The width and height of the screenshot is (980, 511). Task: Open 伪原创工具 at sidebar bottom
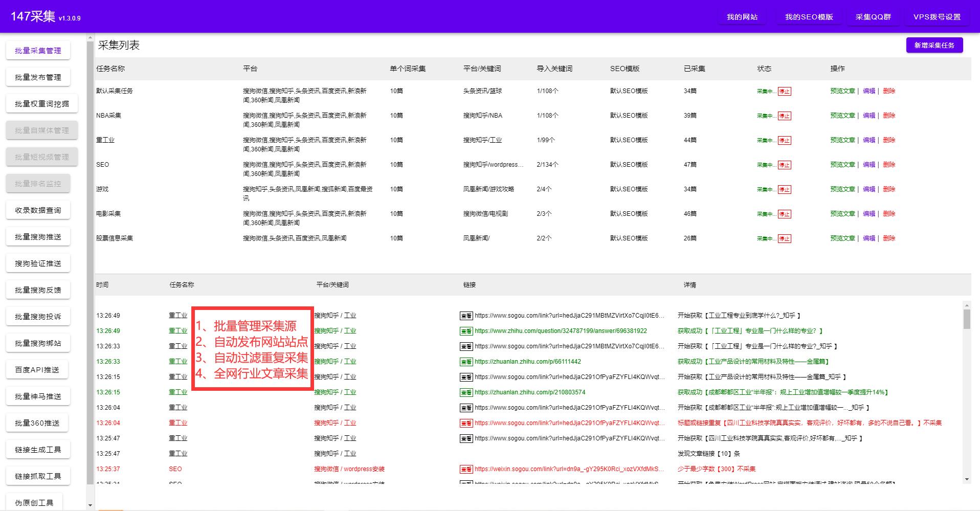35,502
